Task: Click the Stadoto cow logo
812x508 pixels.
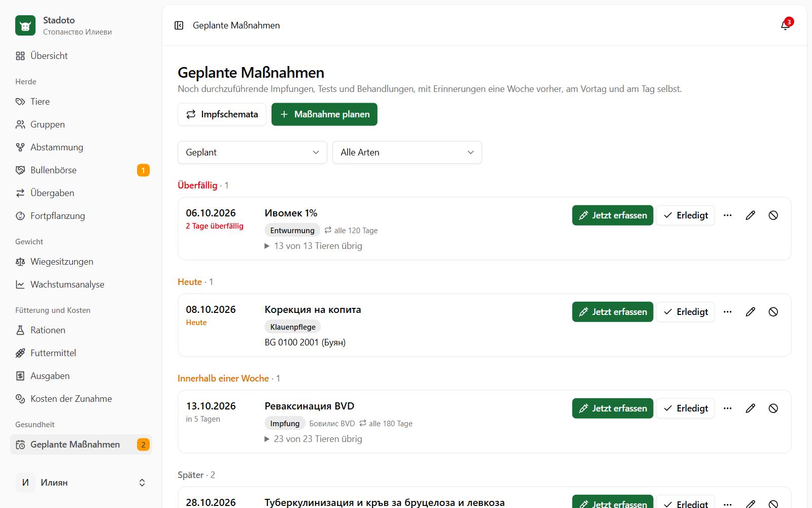Action: [x=25, y=25]
